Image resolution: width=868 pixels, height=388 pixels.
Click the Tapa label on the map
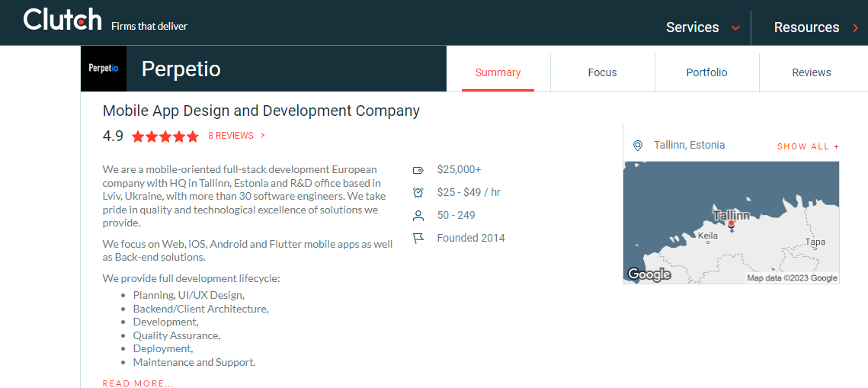(x=815, y=242)
